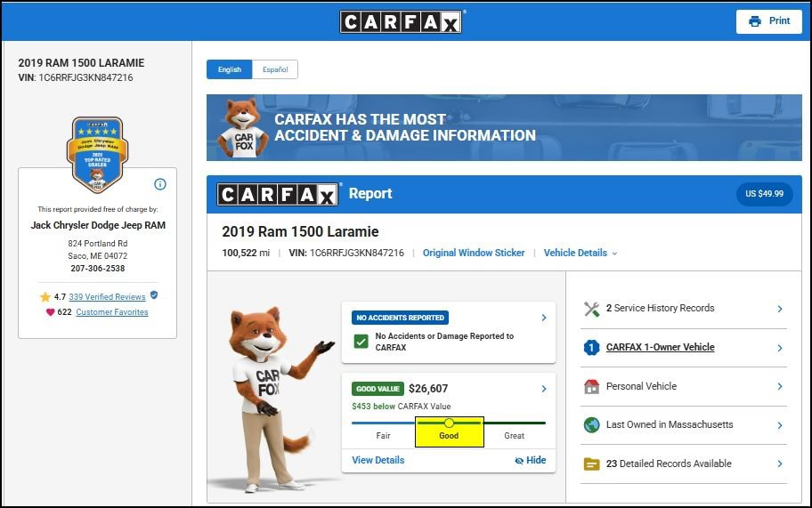
Task: Click the Top Rated Dealer badge
Action: click(97, 155)
